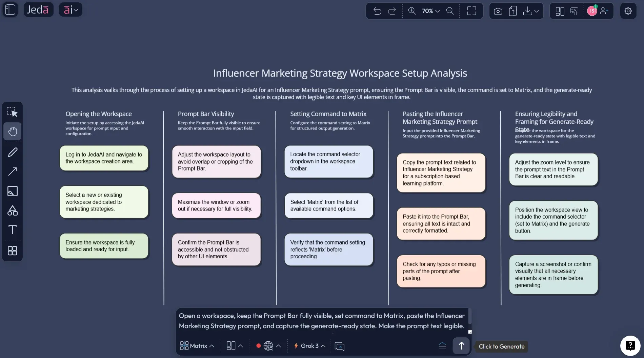Select the text tool in the sidebar
This screenshot has width=644, height=358.
[x=12, y=230]
